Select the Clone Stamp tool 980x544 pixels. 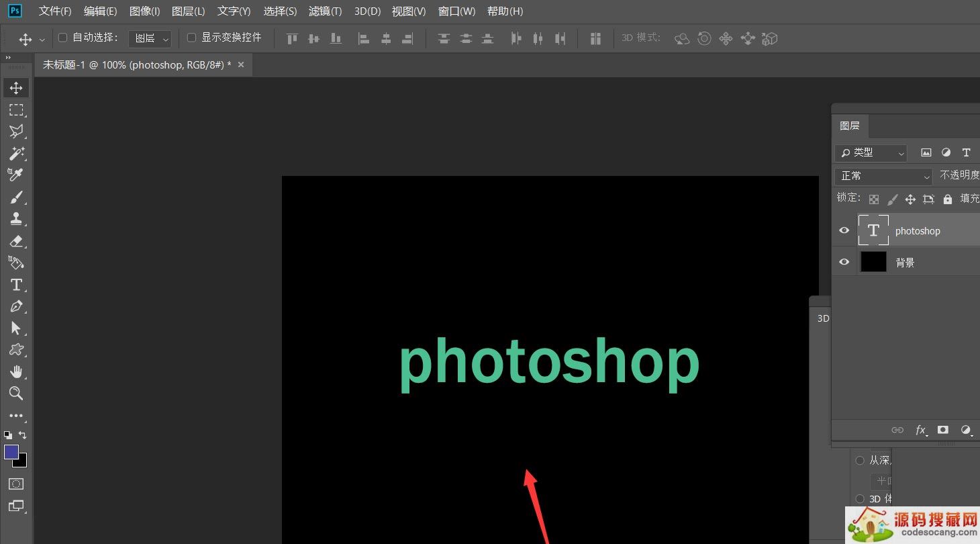click(x=16, y=219)
